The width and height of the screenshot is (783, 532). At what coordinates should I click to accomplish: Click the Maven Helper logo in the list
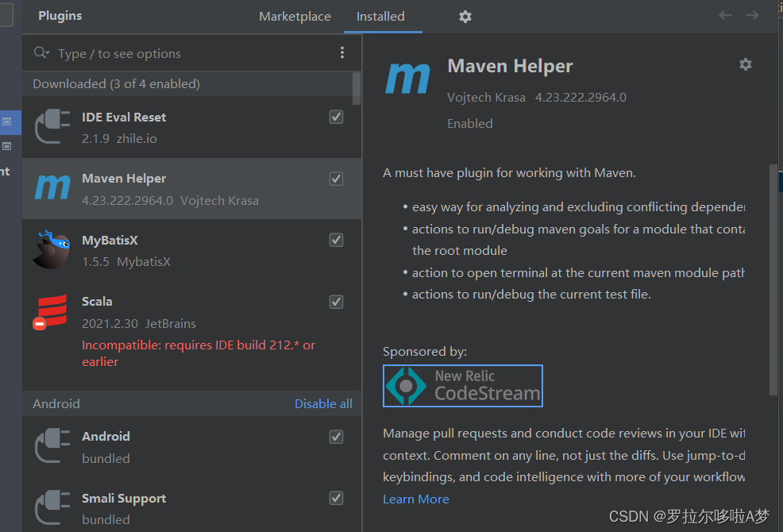click(x=52, y=187)
